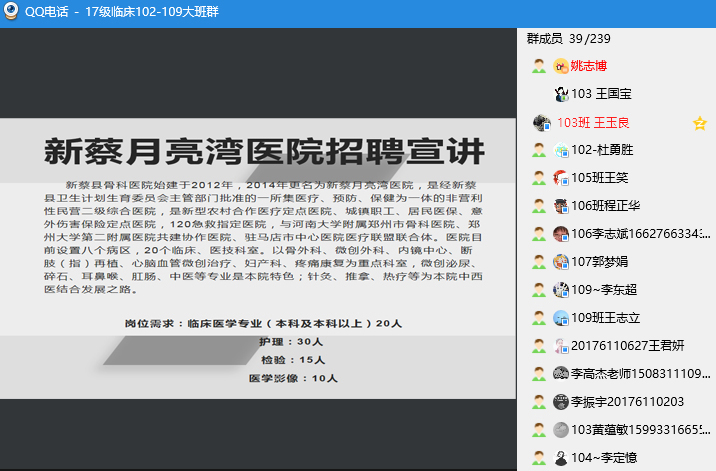Image resolution: width=716 pixels, height=471 pixels.
Task: Click the avatar of 102-杜勇胜
Action: (x=561, y=150)
